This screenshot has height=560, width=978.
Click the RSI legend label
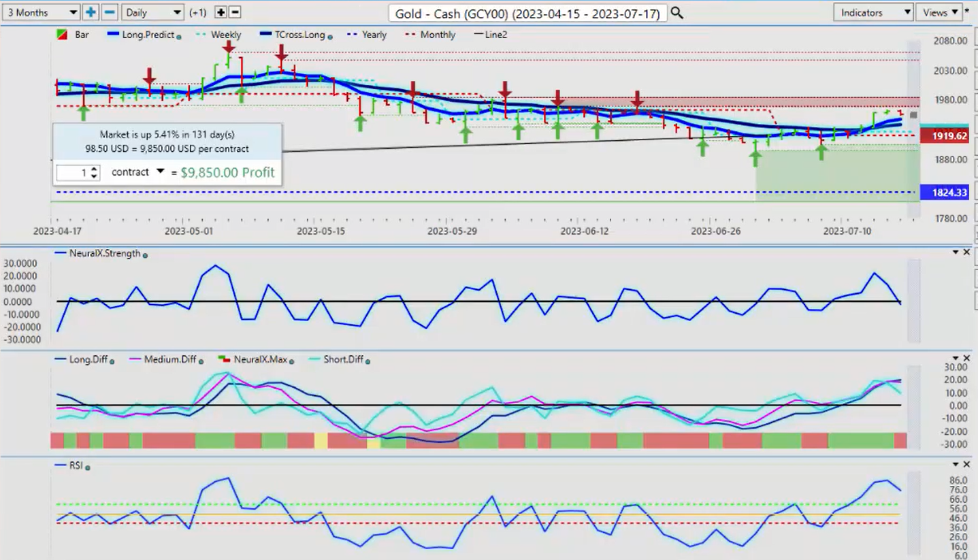76,465
